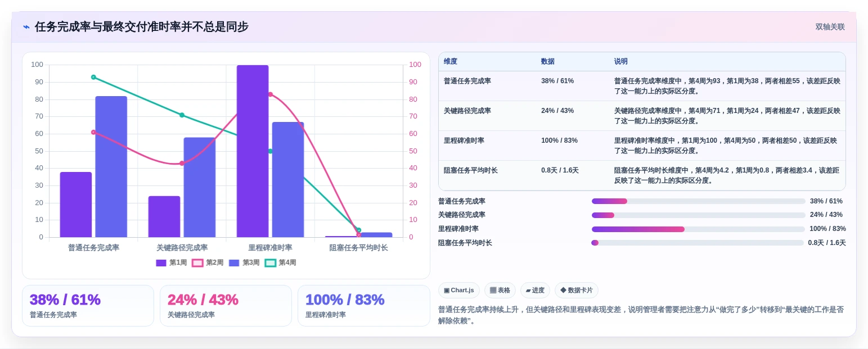The height and width of the screenshot is (349, 868).
Task: Click the 里程碑准时率 x-axis label
Action: tap(271, 247)
